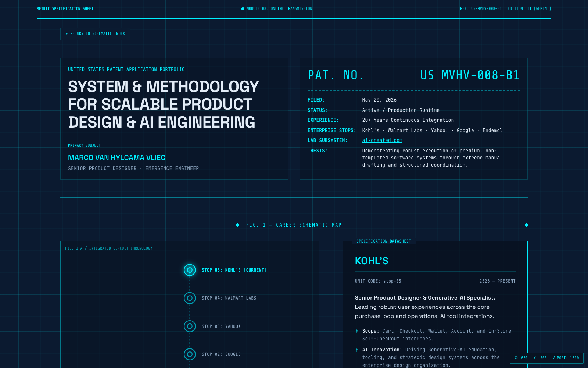The height and width of the screenshot is (368, 588).
Task: Click the METRIC SPECIFICATION SHEET header text
Action: point(65,9)
